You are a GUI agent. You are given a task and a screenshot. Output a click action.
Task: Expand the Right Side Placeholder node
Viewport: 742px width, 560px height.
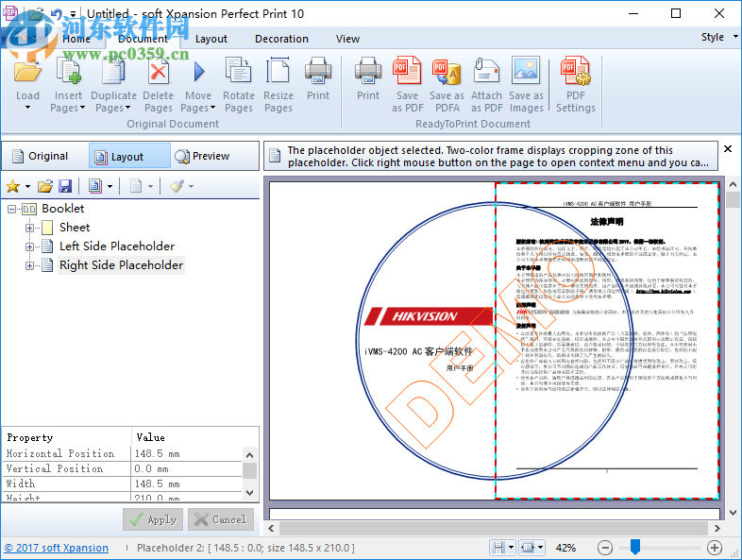(x=29, y=265)
